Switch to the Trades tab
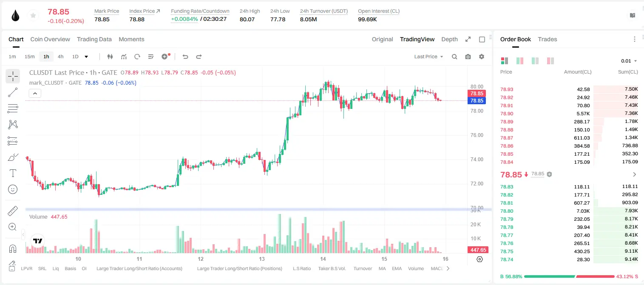 pos(548,39)
